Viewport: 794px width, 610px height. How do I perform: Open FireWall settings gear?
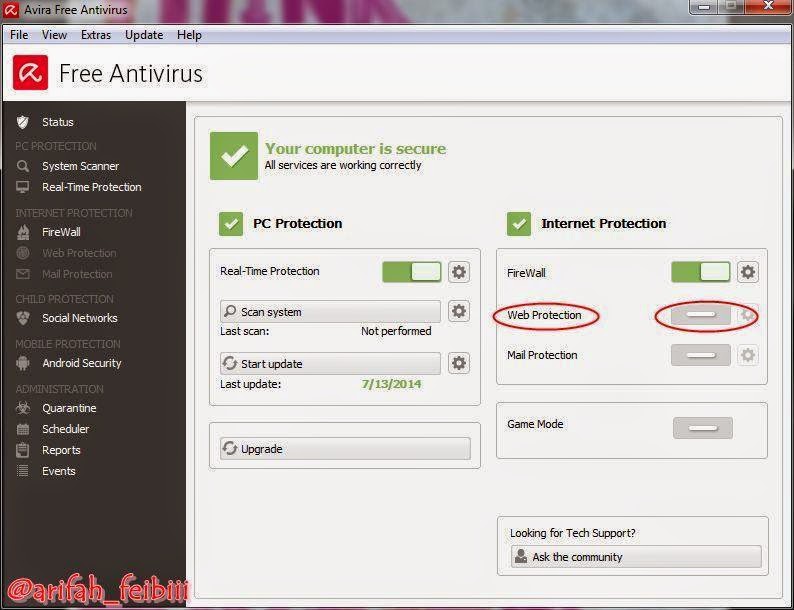click(747, 272)
